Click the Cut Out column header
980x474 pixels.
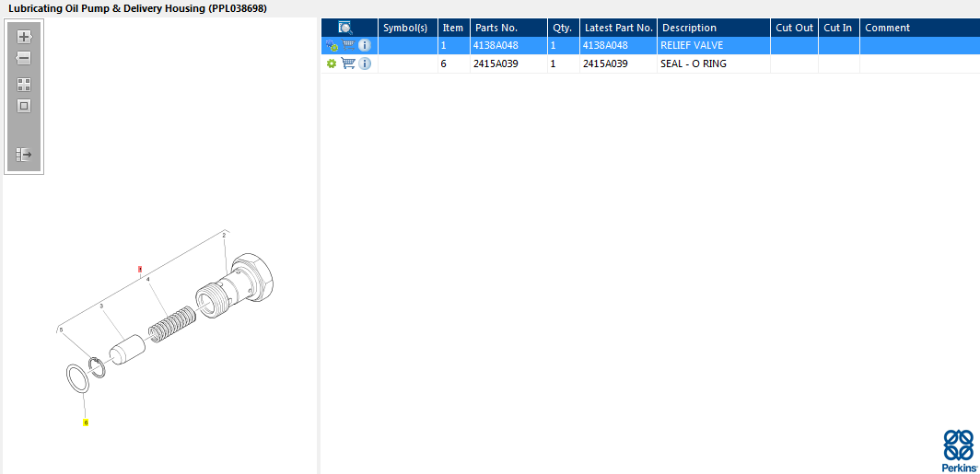pyautogui.click(x=794, y=28)
